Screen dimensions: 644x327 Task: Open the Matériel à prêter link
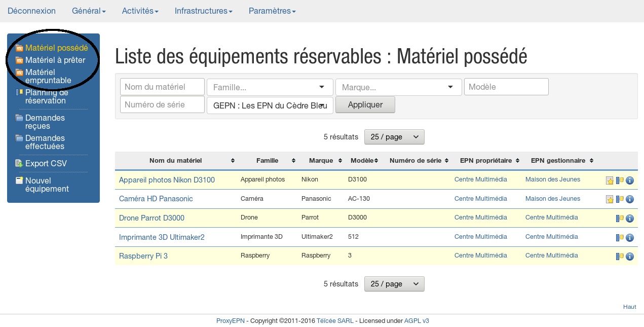(x=55, y=60)
